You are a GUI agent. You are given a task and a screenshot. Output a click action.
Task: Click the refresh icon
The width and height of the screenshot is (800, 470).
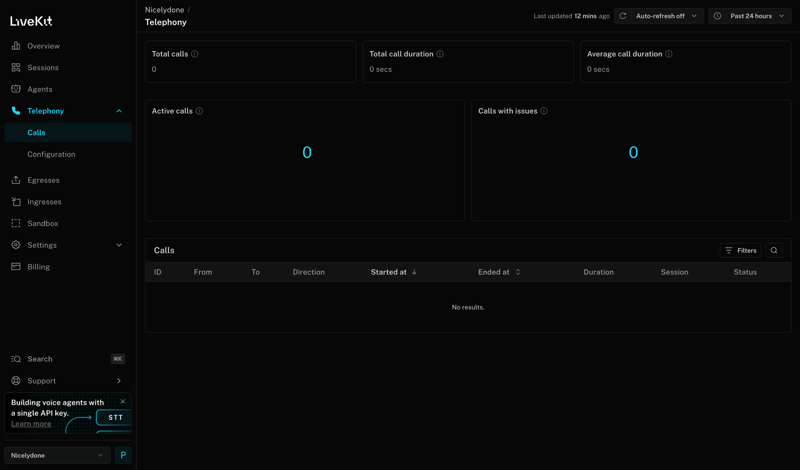coord(623,16)
